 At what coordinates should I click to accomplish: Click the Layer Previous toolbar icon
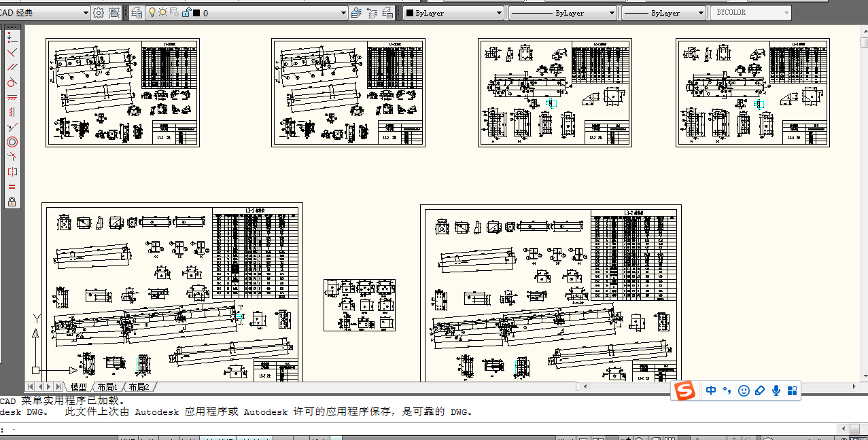(x=372, y=12)
